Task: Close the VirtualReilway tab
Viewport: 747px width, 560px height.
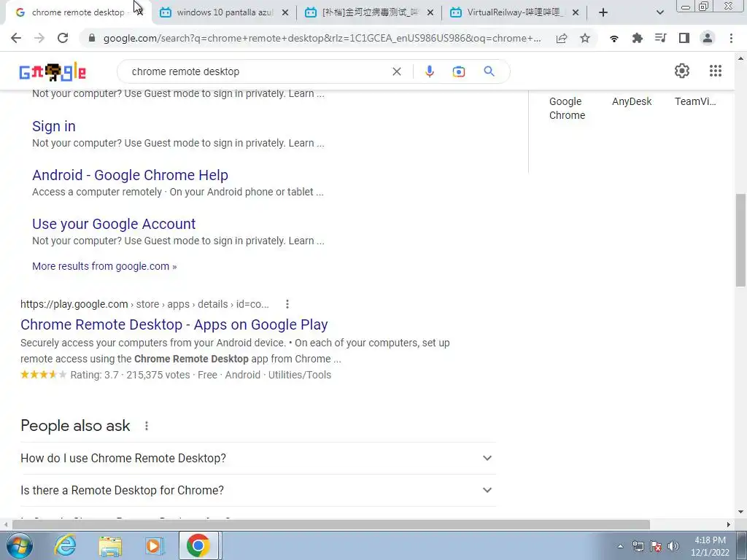Action: tap(576, 13)
